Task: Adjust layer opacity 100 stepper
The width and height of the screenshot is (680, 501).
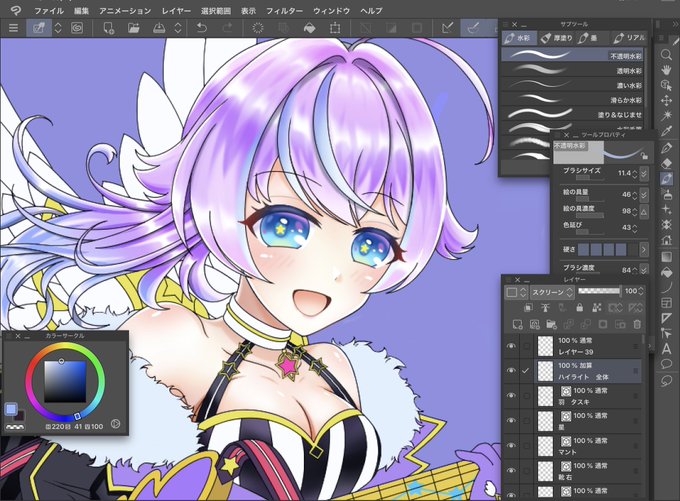Action: (641, 291)
